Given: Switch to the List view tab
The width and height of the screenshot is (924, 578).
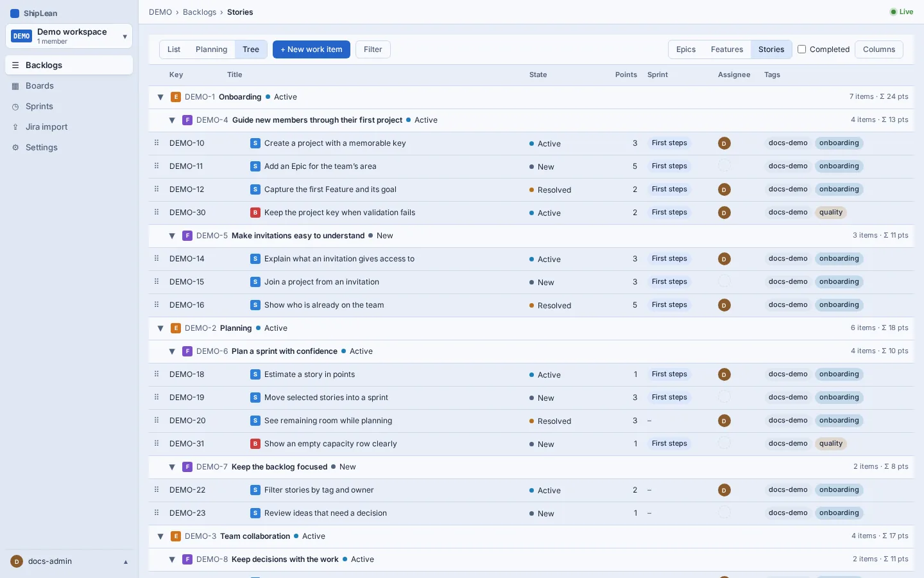Looking at the screenshot, I should click(174, 49).
